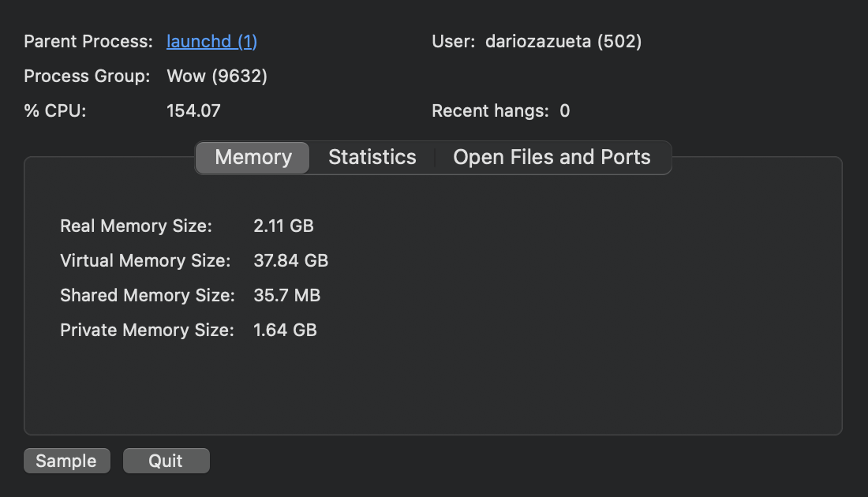Image resolution: width=868 pixels, height=497 pixels.
Task: Select the 2.11 GB real memory value
Action: tap(283, 226)
